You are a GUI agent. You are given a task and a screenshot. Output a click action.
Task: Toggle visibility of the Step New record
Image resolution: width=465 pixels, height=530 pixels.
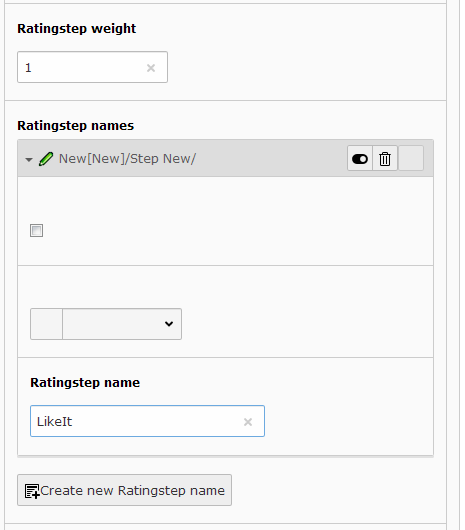point(360,159)
